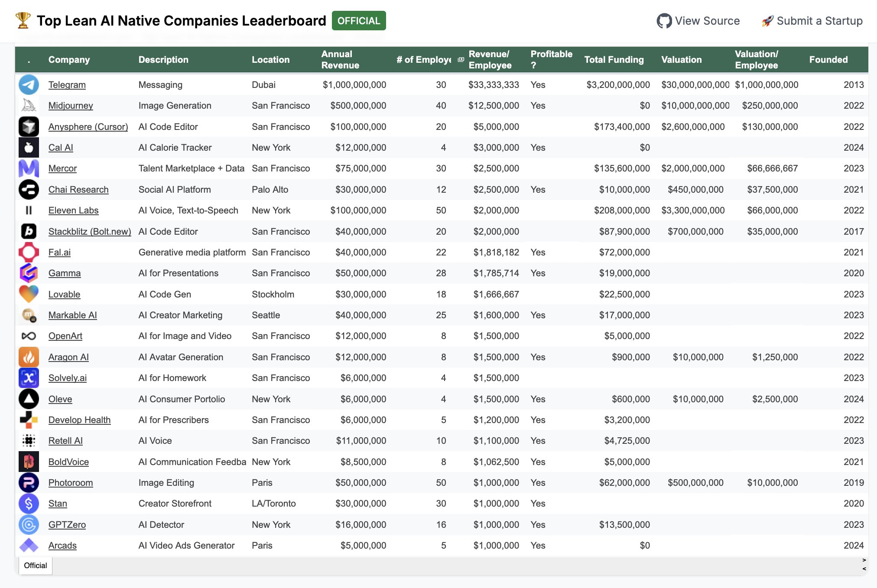Click the GPTZero spiral logo

click(x=29, y=525)
